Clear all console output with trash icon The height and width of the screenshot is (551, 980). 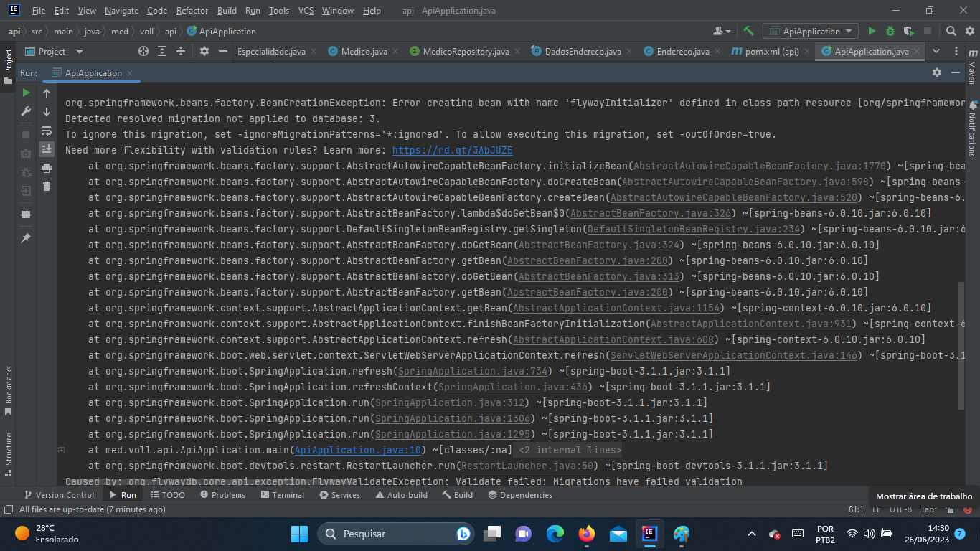tap(47, 187)
